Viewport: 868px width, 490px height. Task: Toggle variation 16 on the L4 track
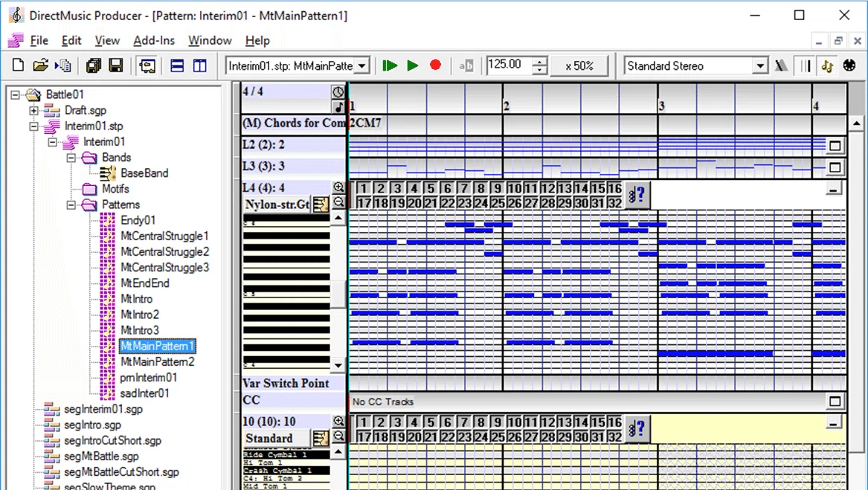[614, 188]
